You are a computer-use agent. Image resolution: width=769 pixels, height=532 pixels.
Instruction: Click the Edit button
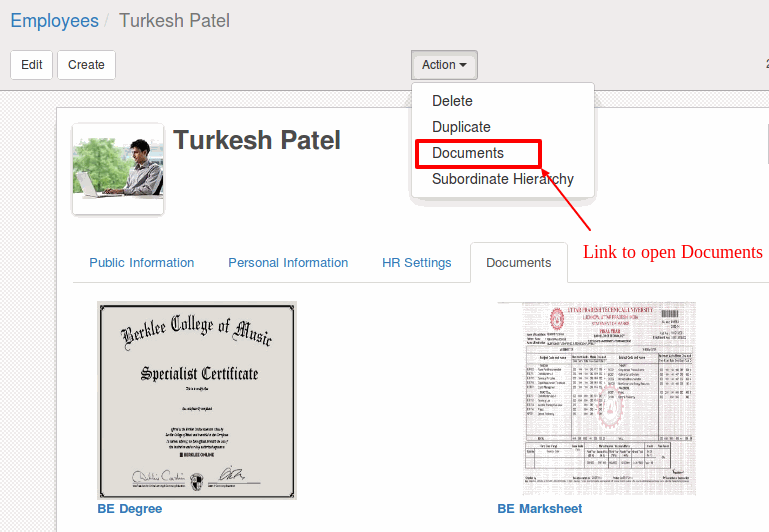click(x=31, y=65)
